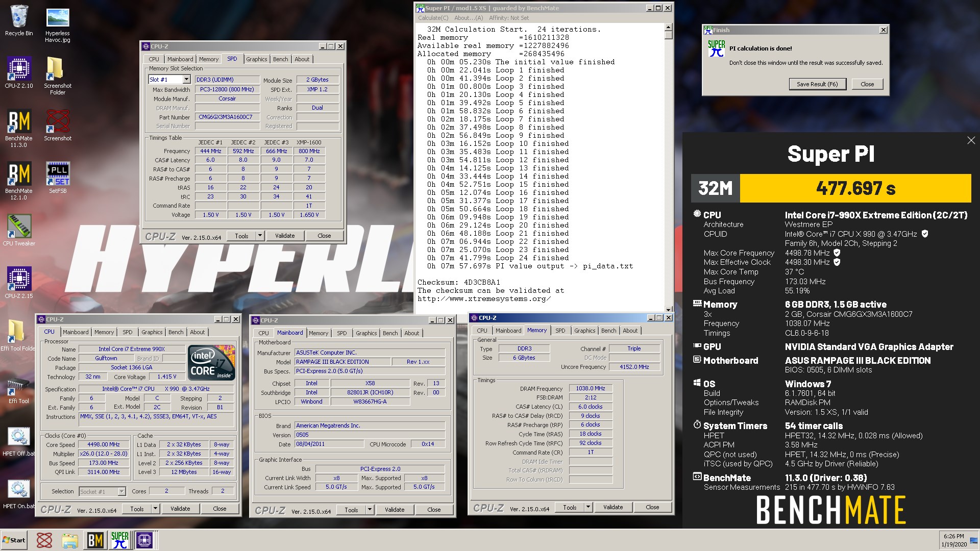The image size is (980, 551).
Task: Switch to Super PI on taskbar
Action: coord(120,540)
